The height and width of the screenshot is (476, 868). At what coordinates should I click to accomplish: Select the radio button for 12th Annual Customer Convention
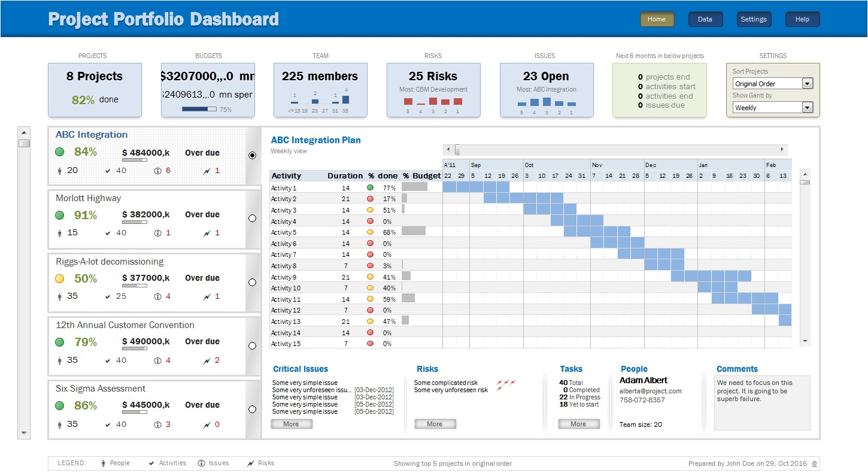coord(253,345)
